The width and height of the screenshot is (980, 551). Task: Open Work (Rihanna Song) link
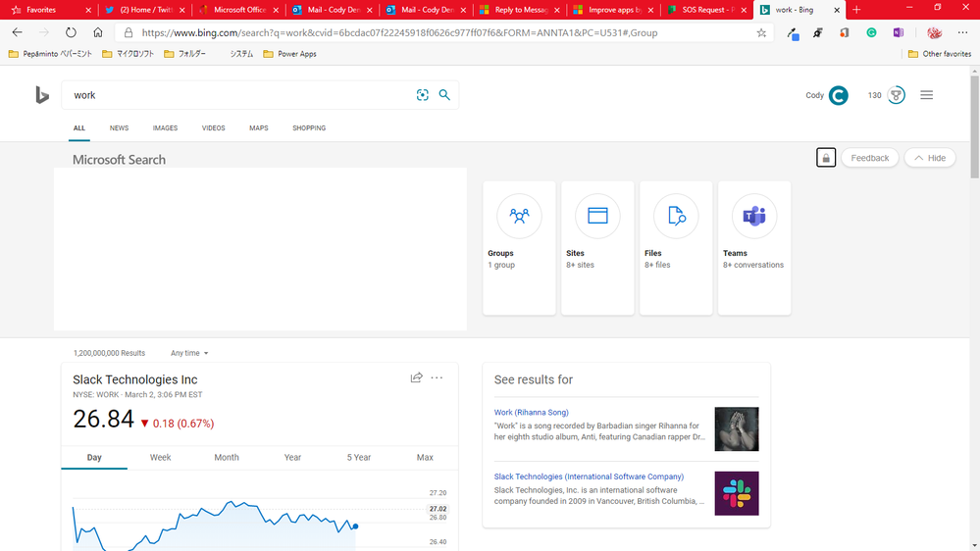(x=532, y=413)
